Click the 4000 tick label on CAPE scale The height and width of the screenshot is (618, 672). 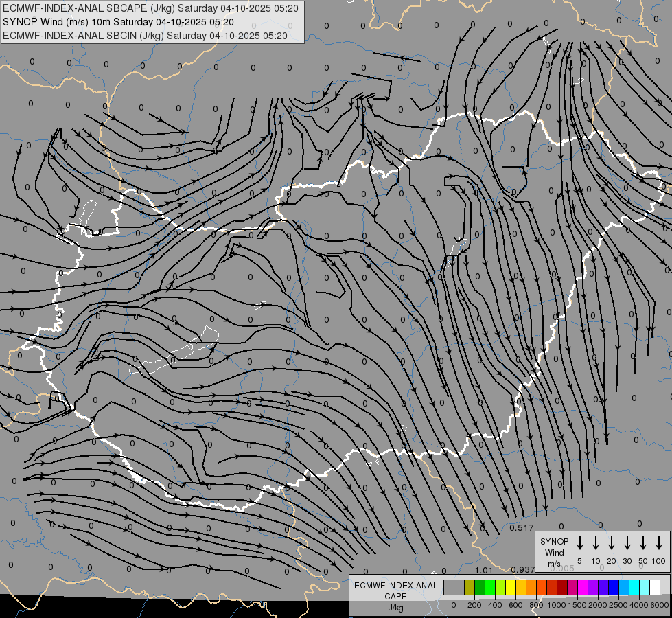[639, 605]
